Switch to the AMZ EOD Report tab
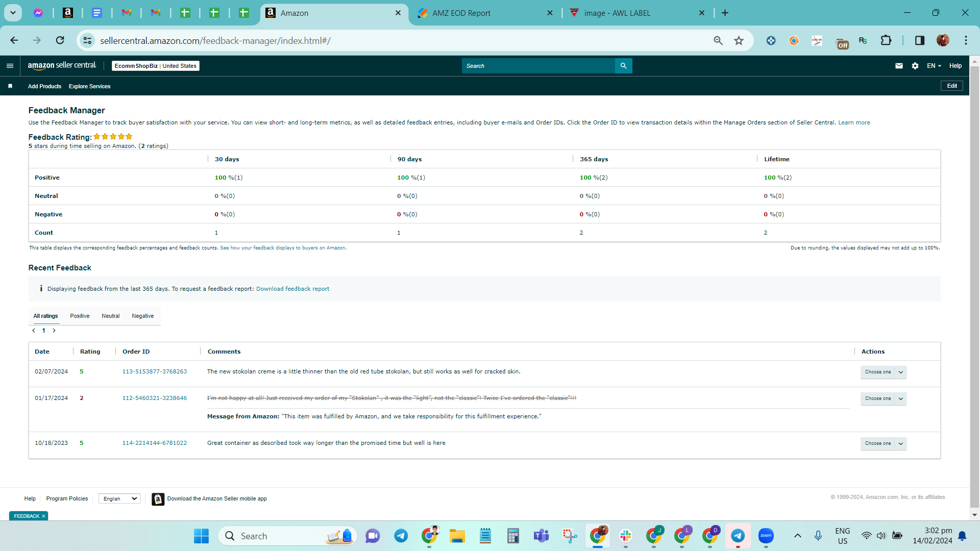This screenshot has width=980, height=551. pyautogui.click(x=485, y=13)
